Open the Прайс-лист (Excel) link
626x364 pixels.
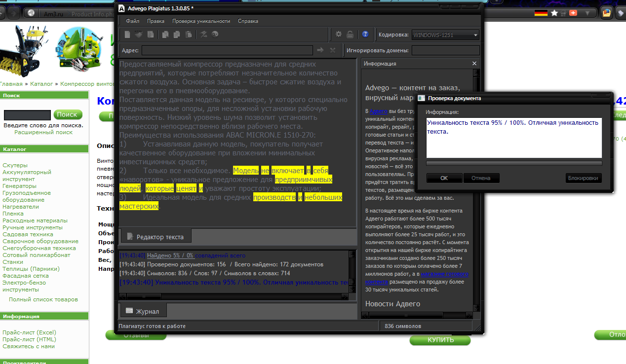tap(29, 332)
